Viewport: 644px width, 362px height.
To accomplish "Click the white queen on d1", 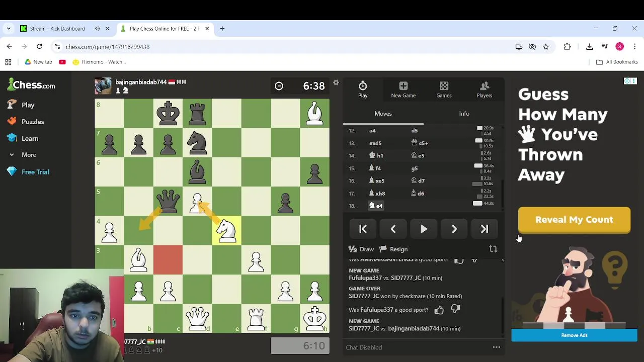I will pos(197,318).
